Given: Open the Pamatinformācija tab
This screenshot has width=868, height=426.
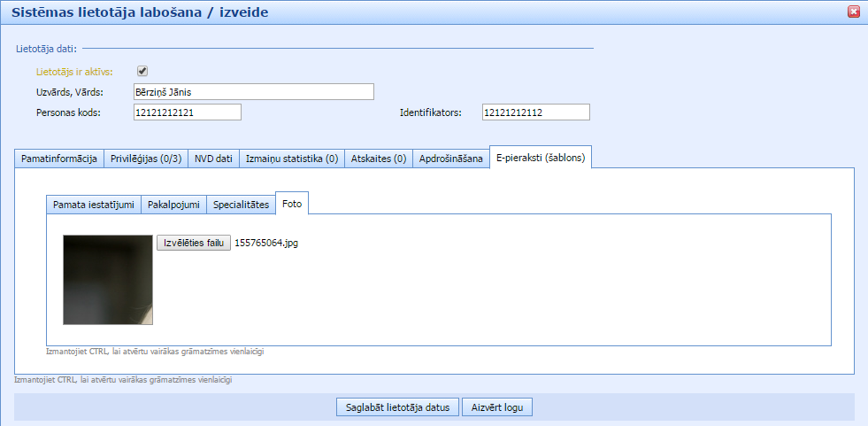Looking at the screenshot, I should coord(59,159).
